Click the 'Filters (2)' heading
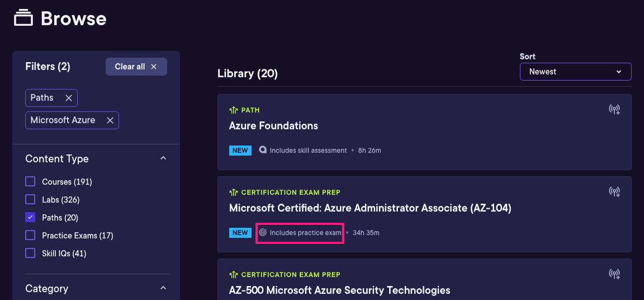The width and height of the screenshot is (644, 300). coord(48,67)
